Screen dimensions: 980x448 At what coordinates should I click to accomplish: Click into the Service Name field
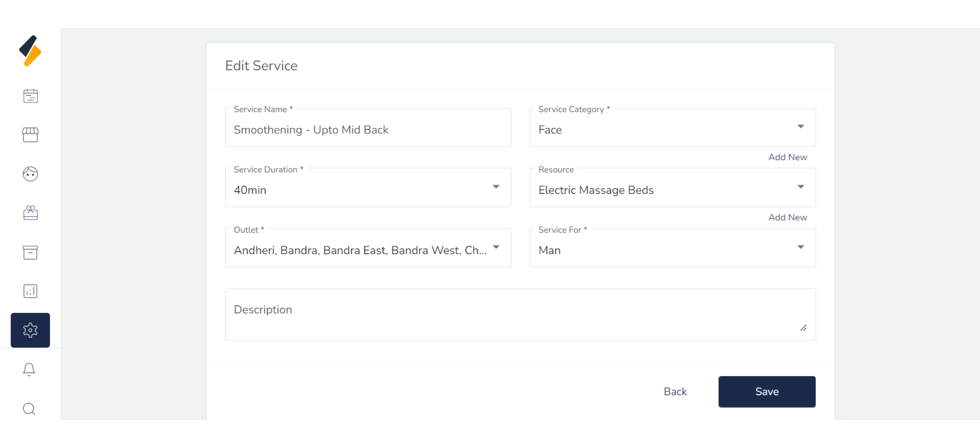point(367,130)
